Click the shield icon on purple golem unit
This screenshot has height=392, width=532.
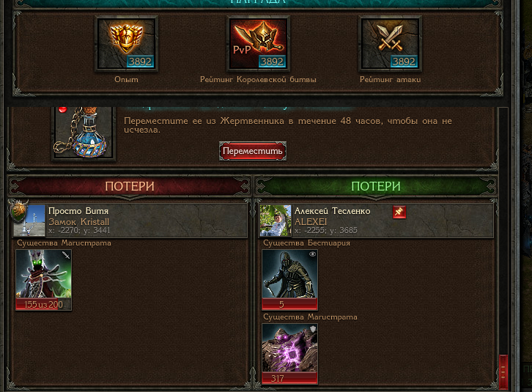(312, 328)
